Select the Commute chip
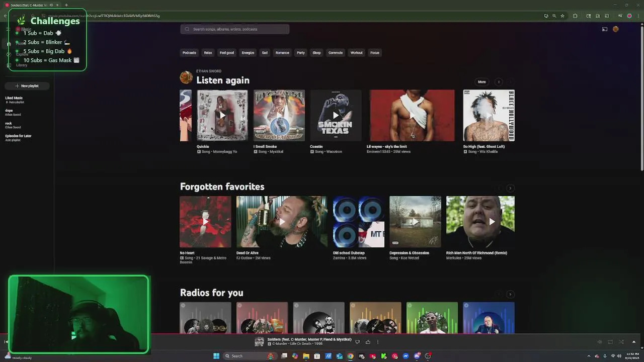 [x=336, y=53]
